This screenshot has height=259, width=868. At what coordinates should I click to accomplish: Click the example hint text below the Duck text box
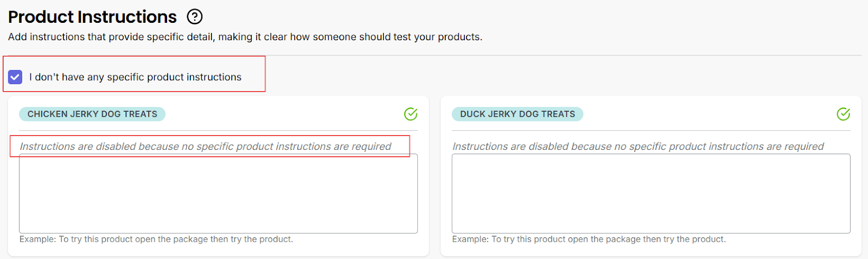click(x=589, y=239)
